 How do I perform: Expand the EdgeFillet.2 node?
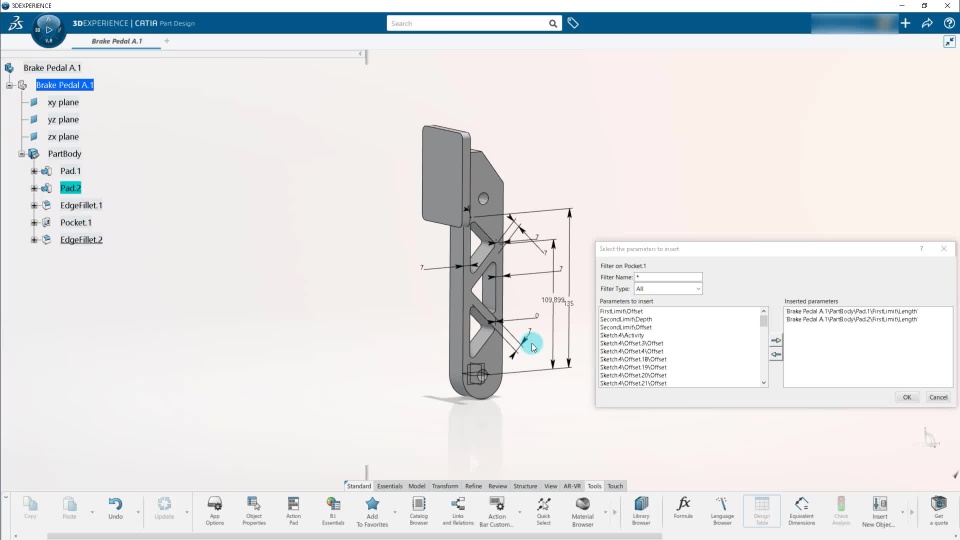click(34, 239)
